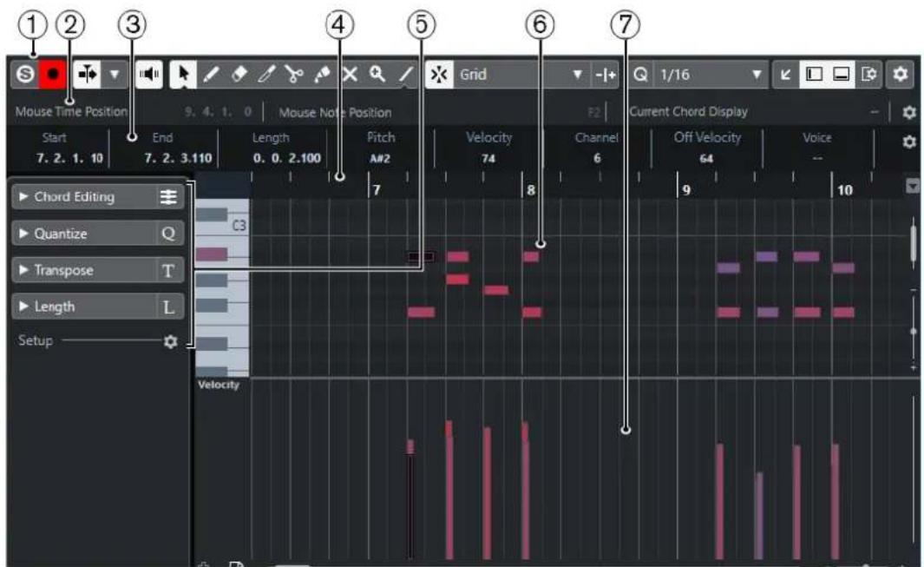The width and height of the screenshot is (924, 567).
Task: Edit the Start value 7.2.1.10
Action: [x=69, y=158]
